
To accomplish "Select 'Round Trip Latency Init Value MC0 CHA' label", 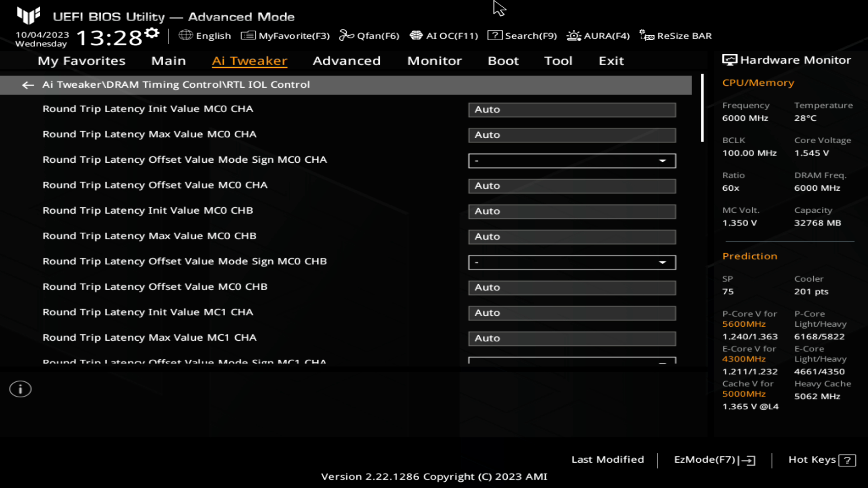I will pos(148,109).
